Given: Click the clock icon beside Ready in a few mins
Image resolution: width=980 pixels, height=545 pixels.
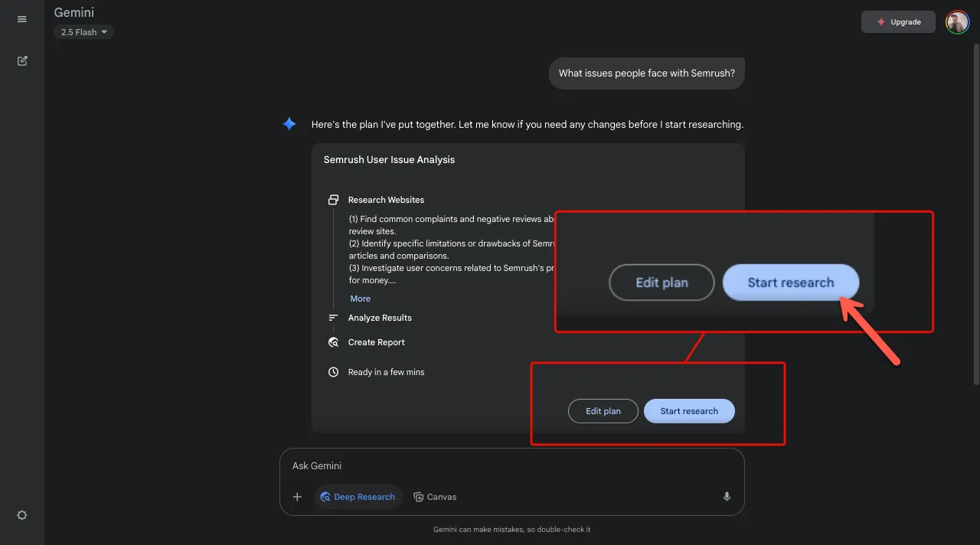Looking at the screenshot, I should 333,372.
